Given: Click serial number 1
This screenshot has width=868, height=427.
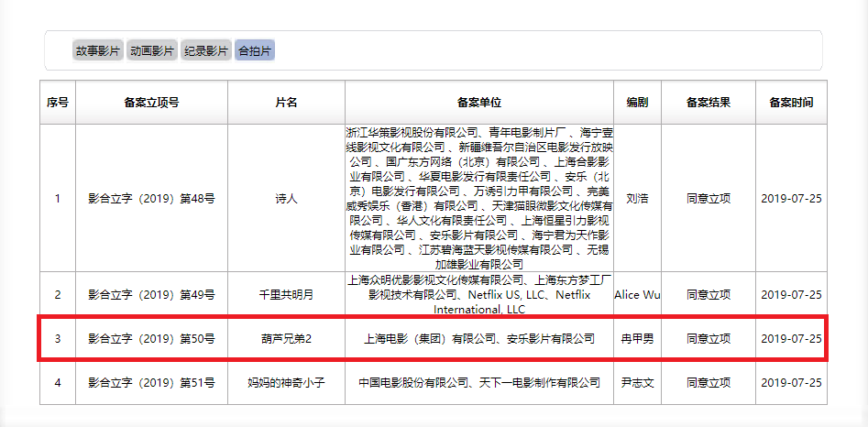Looking at the screenshot, I should pos(58,199).
